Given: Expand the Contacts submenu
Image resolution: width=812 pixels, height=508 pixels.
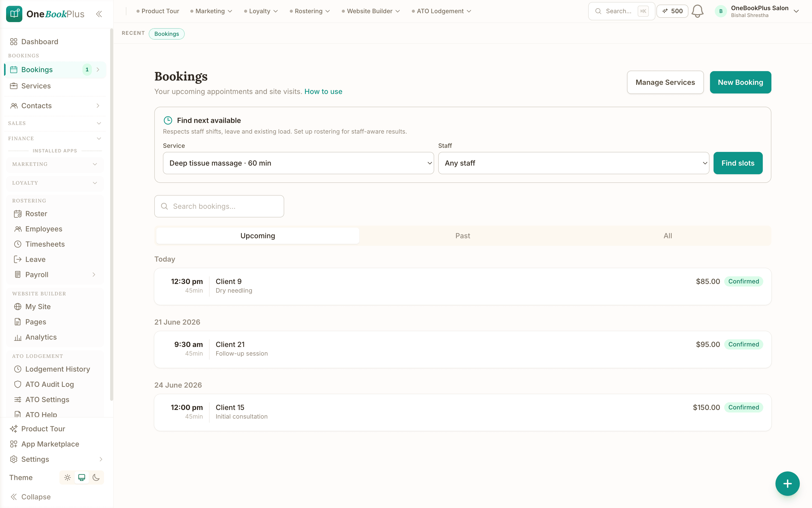Looking at the screenshot, I should point(98,106).
